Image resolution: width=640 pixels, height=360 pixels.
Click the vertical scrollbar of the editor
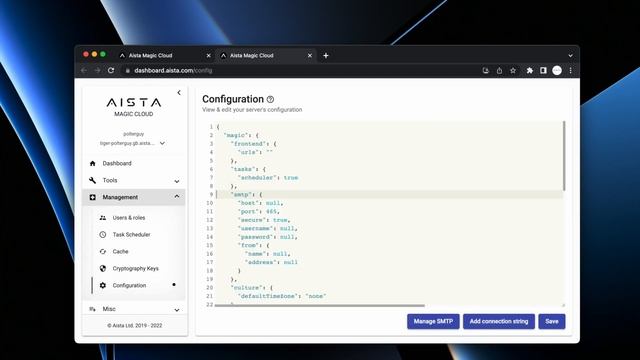(x=564, y=156)
